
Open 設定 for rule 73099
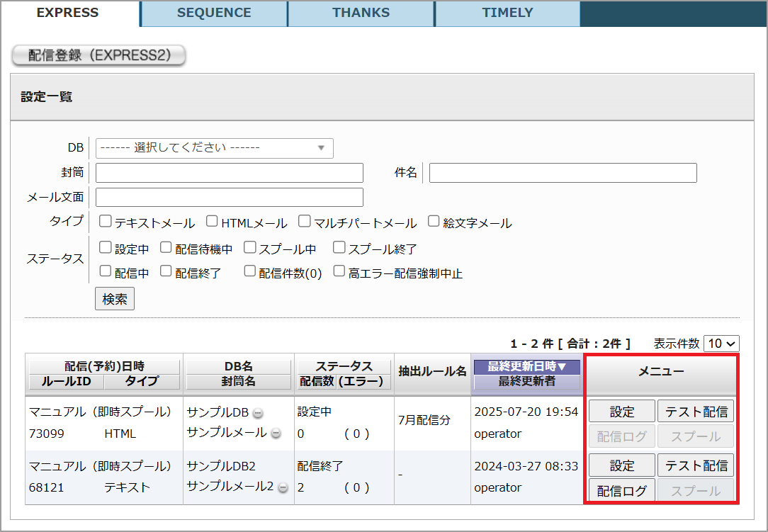622,412
